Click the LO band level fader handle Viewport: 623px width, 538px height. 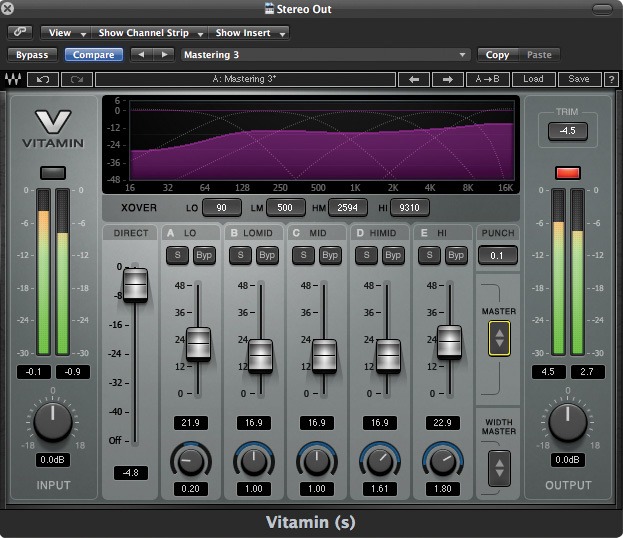tap(198, 343)
